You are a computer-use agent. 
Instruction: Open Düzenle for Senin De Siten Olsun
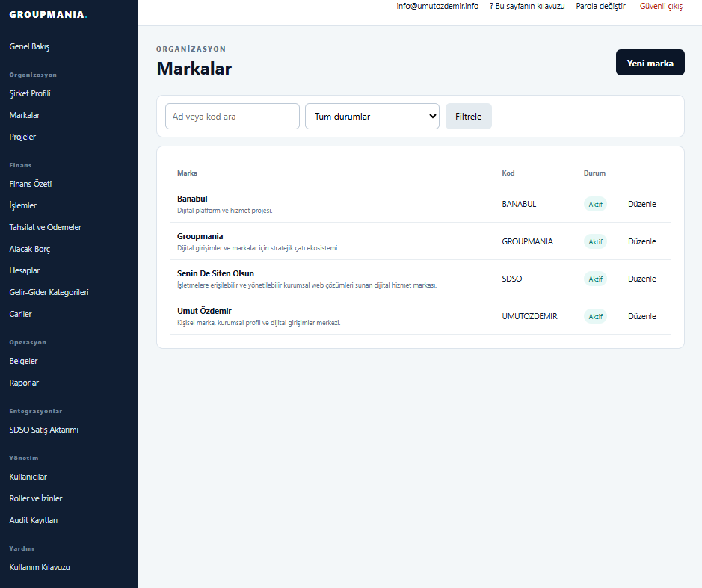pos(642,279)
